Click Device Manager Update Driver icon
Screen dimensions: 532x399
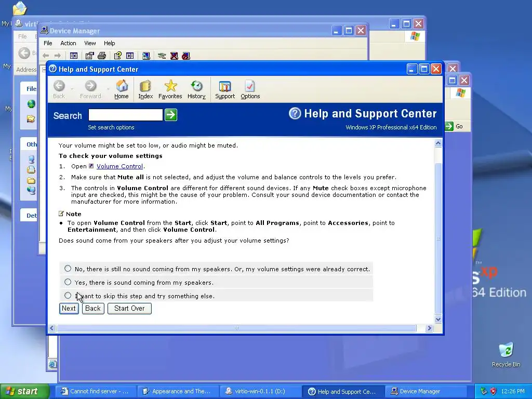[162, 56]
